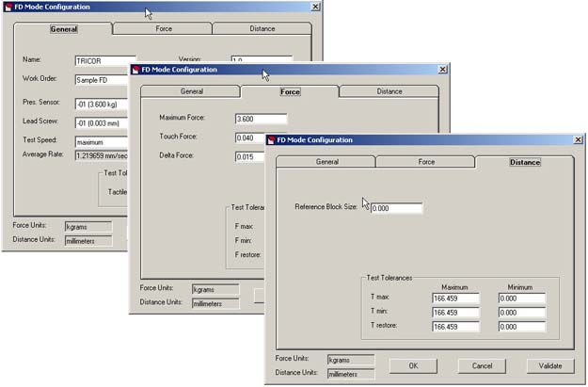The image size is (588, 387).
Task: Click Force Units field in middle window
Action: (215, 289)
